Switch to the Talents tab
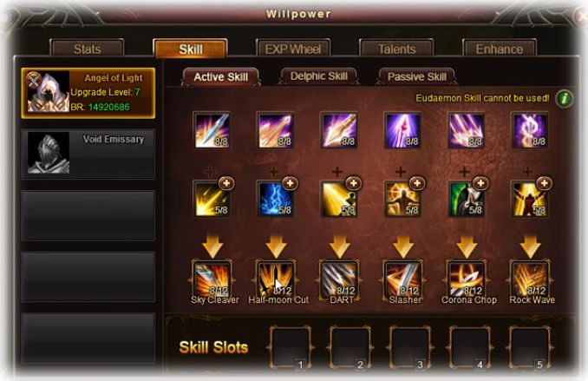This screenshot has height=381, width=588. [396, 49]
